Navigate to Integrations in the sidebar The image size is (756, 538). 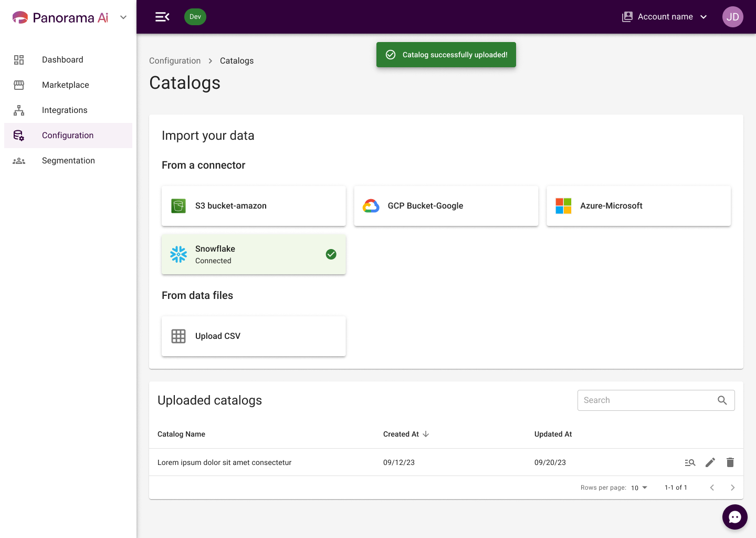[68, 110]
